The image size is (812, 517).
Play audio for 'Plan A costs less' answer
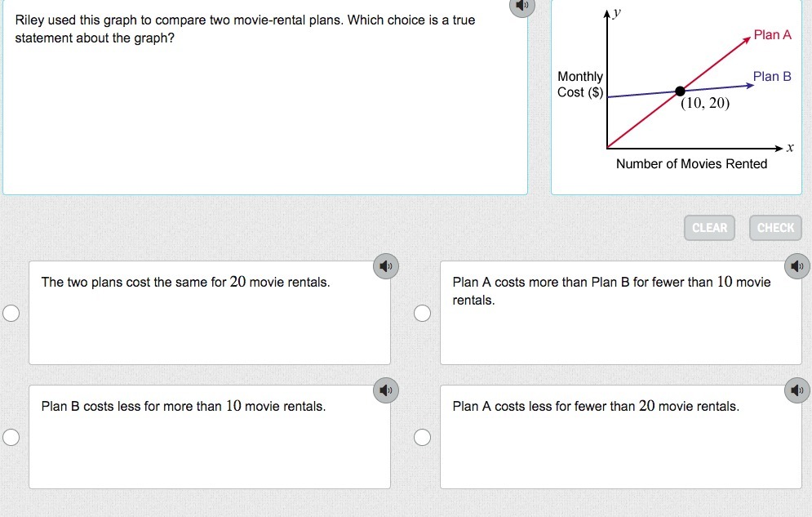coord(797,390)
